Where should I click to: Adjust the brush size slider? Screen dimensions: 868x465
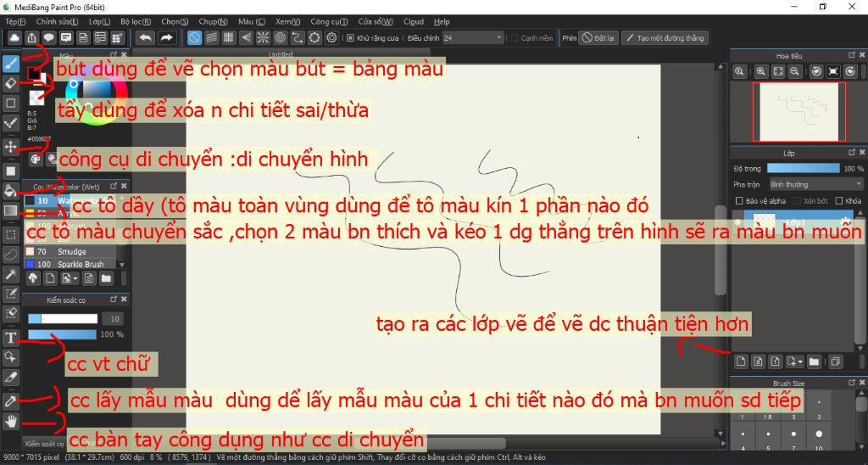(x=63, y=319)
